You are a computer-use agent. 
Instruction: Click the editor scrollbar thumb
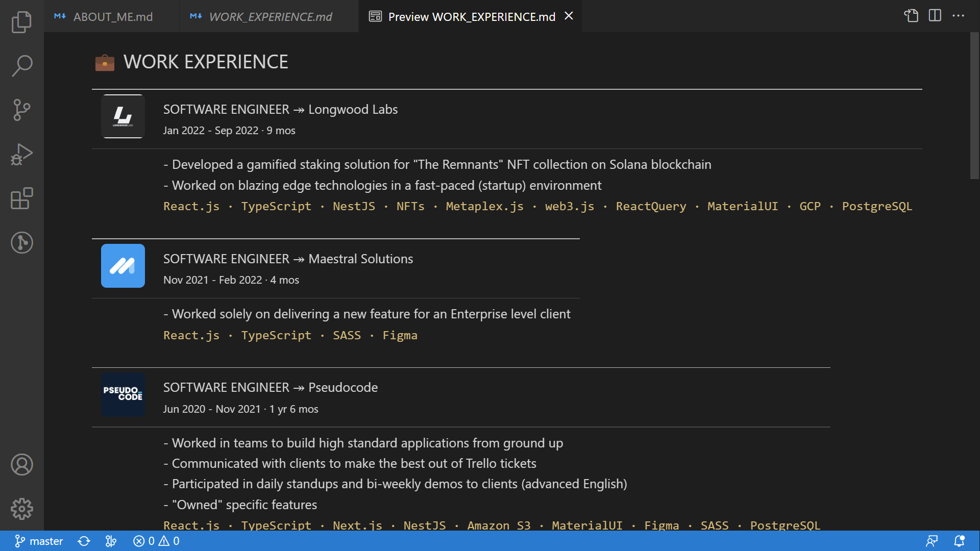pos(975,107)
